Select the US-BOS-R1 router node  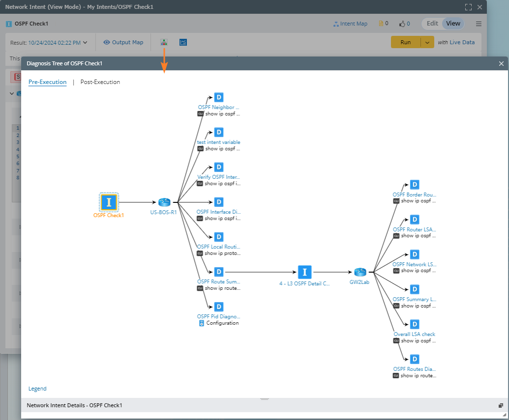(164, 202)
